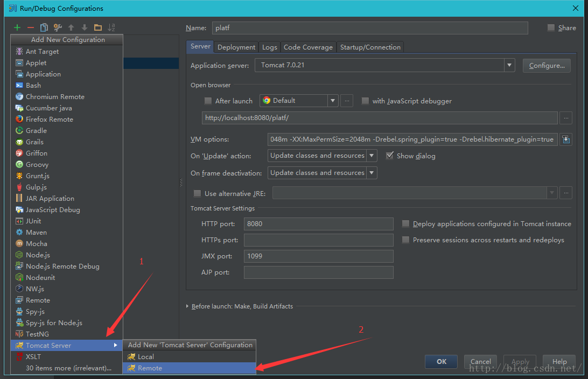Choose Maven configuration type
The height and width of the screenshot is (379, 588).
[67, 232]
